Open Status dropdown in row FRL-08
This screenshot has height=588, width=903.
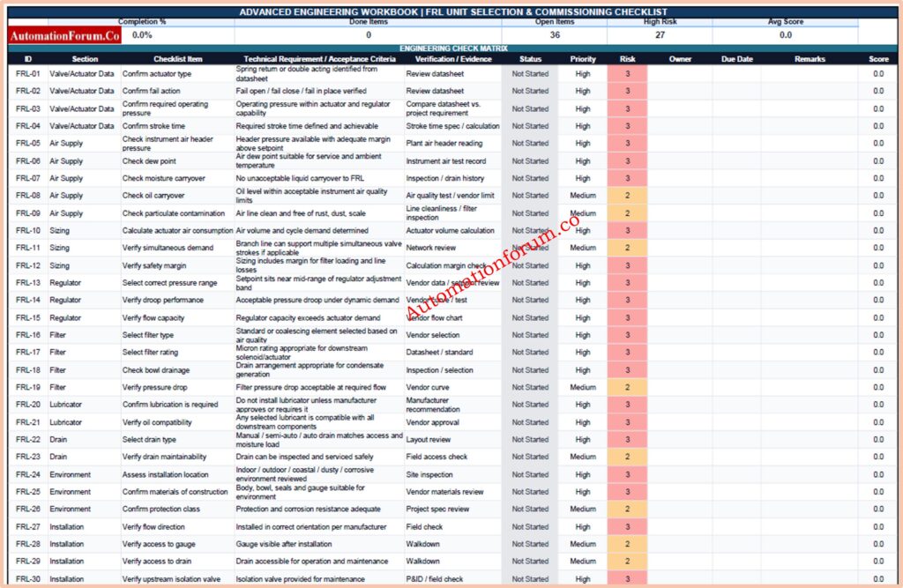(x=530, y=195)
